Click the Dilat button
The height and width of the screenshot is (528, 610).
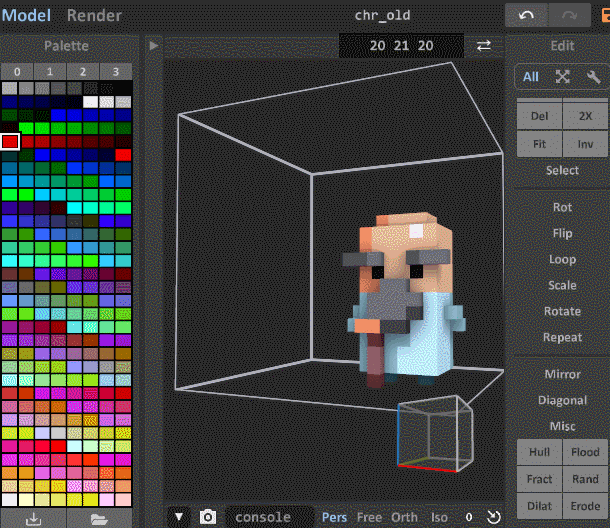[539, 506]
